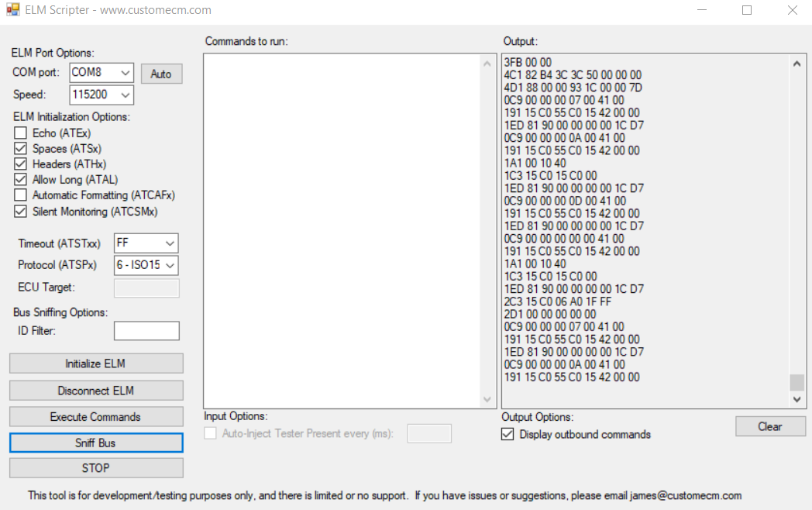Screen dimensions: 812x510
Task: Click the Output scrollbar thumb
Action: 797,383
